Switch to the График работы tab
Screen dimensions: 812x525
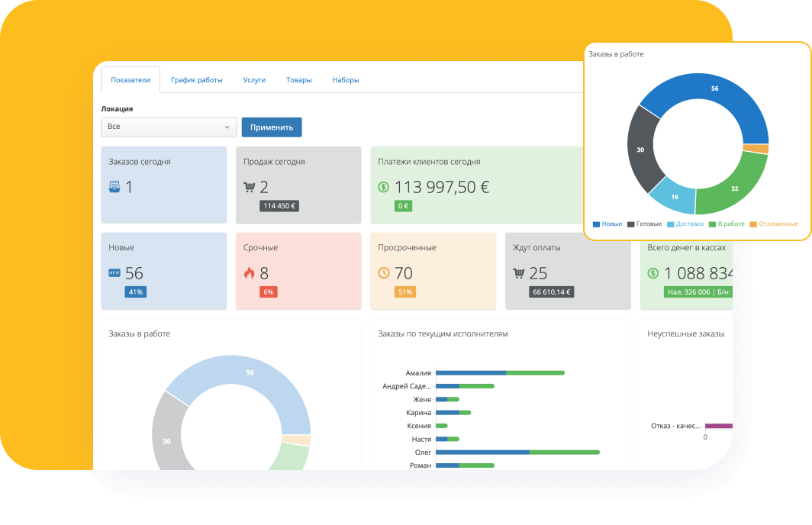(x=196, y=80)
